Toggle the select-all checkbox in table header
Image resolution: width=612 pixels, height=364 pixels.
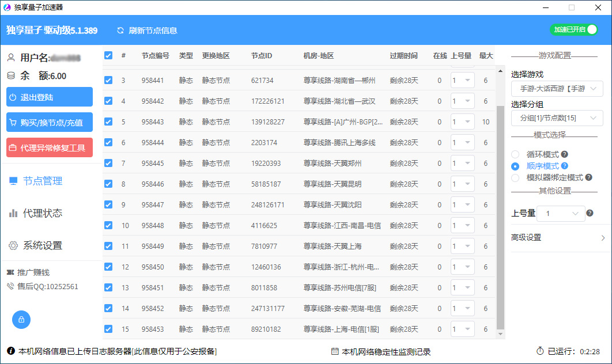click(108, 56)
